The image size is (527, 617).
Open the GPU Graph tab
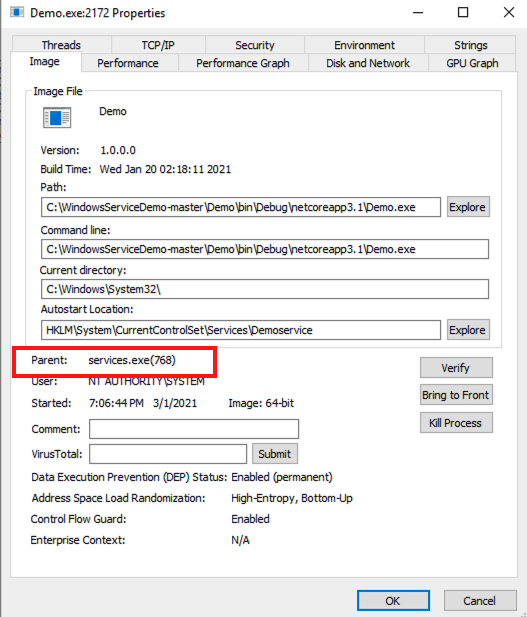pos(472,63)
